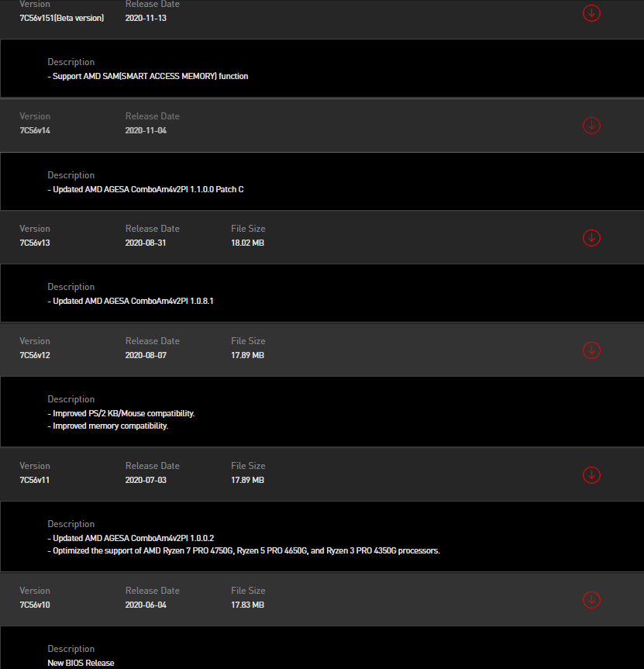Screen dimensions: 644x669
Task: Download initial BIOS release 7C56v10
Action: point(591,600)
